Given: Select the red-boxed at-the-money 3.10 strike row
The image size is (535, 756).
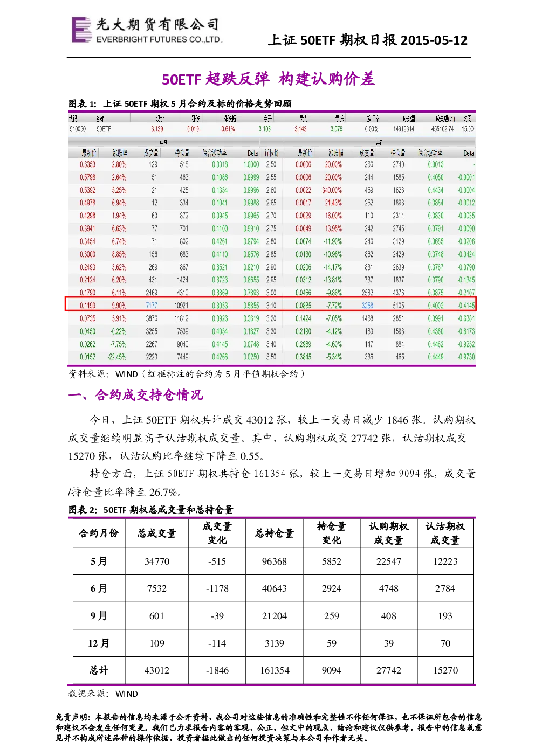Looking at the screenshot, I should point(270,304).
